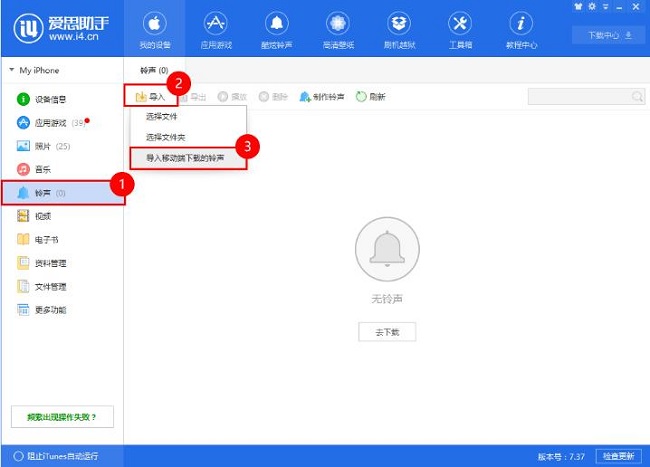
Task: Click the 去下载 button
Action: 386,332
